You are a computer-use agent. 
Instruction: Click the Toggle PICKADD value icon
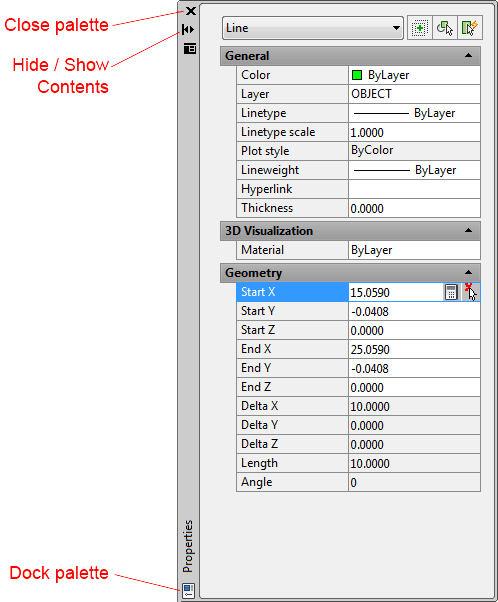(420, 28)
